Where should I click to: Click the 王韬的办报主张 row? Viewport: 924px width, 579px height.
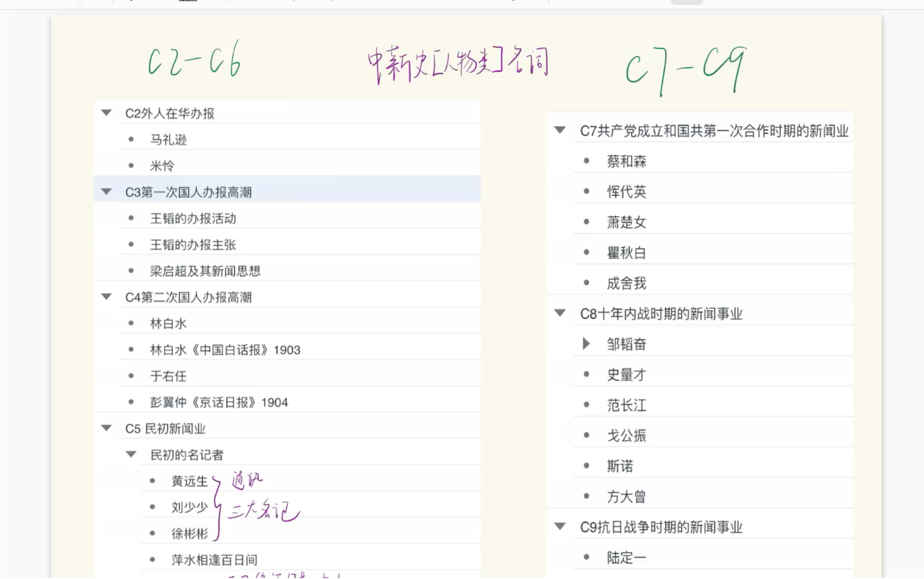pos(300,245)
